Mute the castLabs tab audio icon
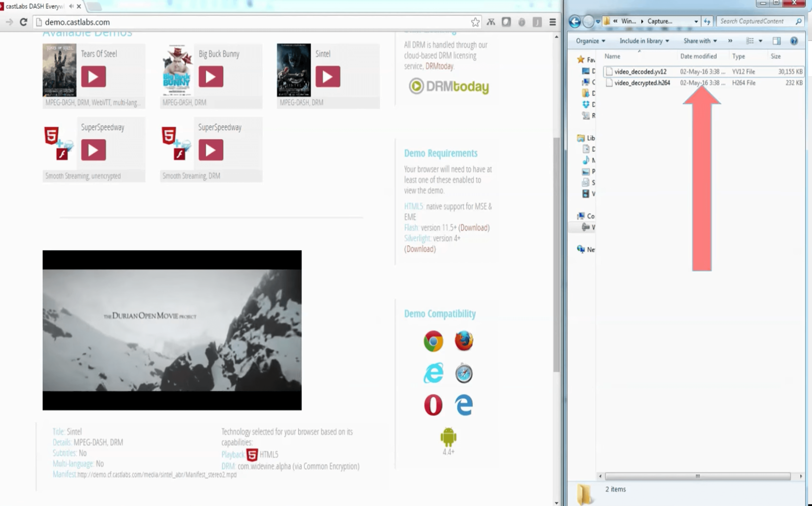 71,6
